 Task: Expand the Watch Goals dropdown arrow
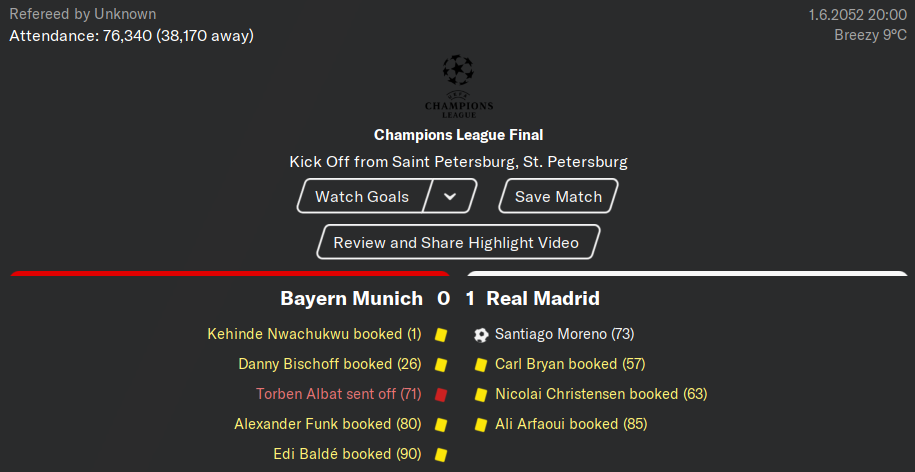(x=449, y=196)
